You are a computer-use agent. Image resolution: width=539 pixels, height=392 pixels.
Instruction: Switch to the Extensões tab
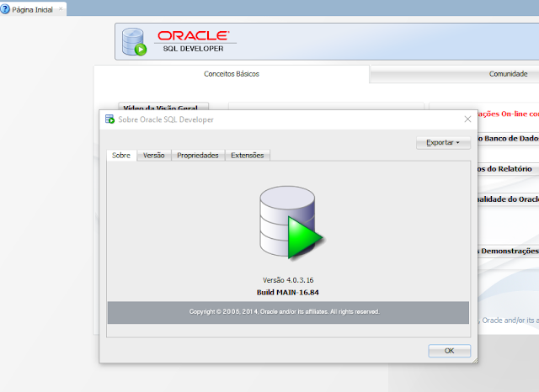coord(247,156)
